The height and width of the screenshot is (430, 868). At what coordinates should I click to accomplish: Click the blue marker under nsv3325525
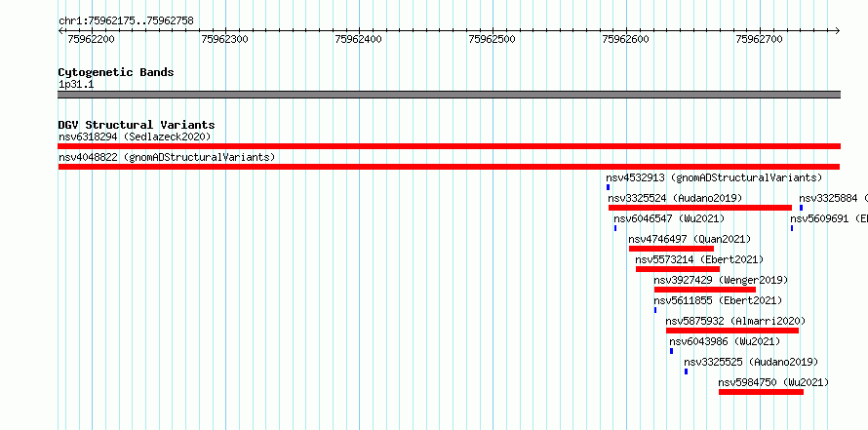coord(686,371)
